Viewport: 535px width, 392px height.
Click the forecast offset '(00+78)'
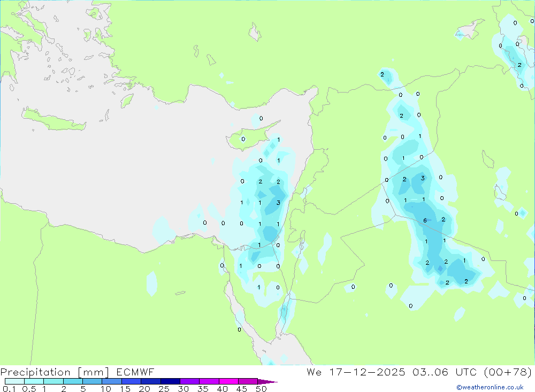508,372
